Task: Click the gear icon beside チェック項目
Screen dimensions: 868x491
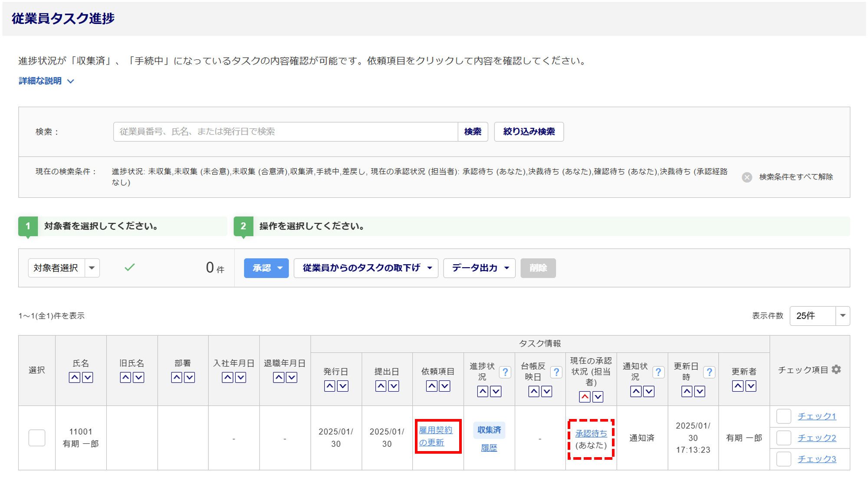Action: coord(836,370)
